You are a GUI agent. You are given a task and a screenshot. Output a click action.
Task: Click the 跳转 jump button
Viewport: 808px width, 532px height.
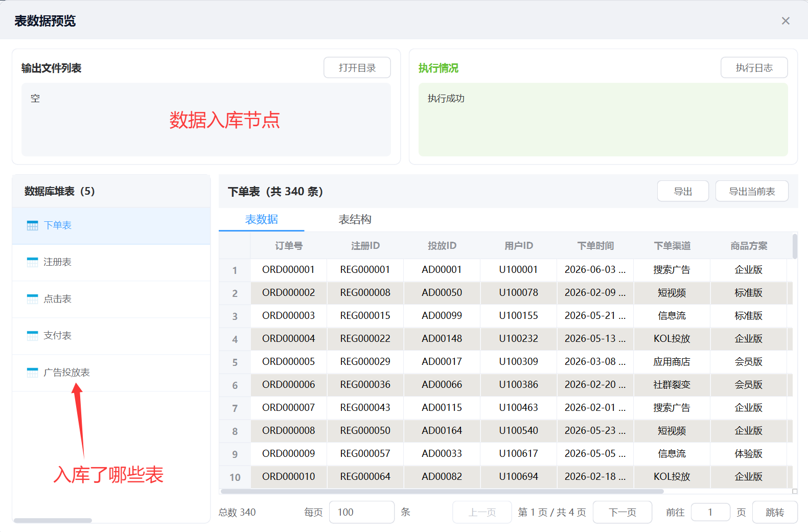(774, 513)
